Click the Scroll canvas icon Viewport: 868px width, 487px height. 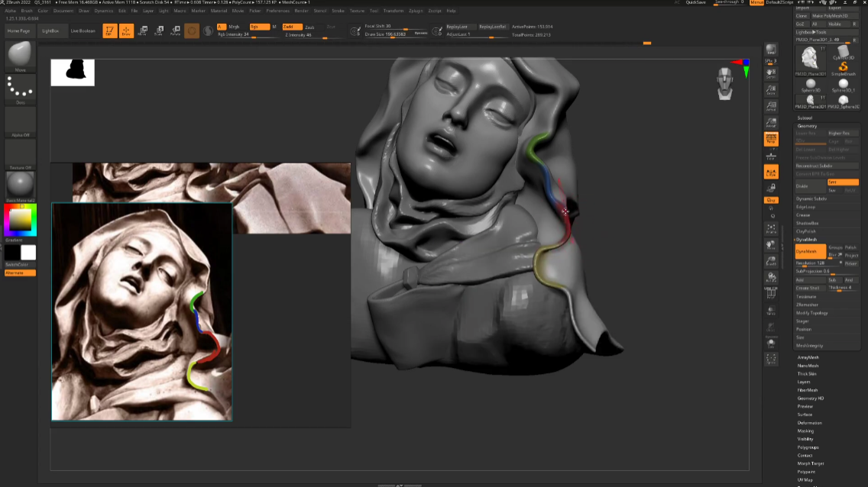[x=770, y=73]
